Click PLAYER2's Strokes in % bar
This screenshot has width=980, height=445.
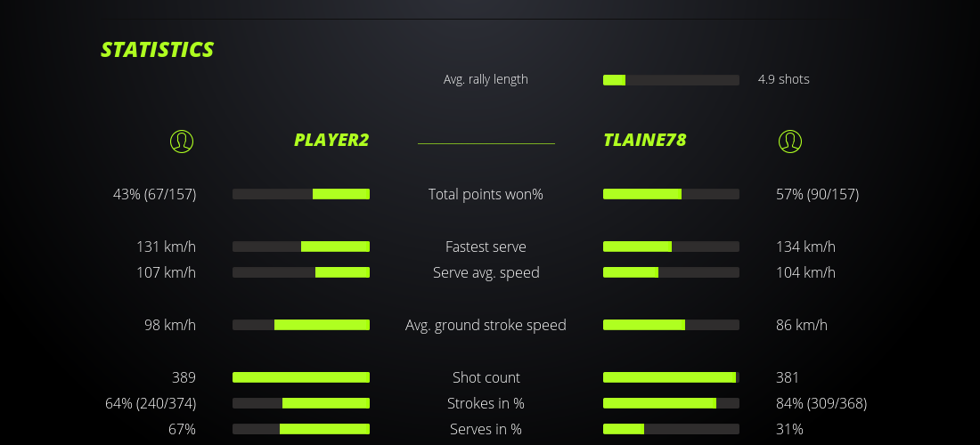(301, 403)
